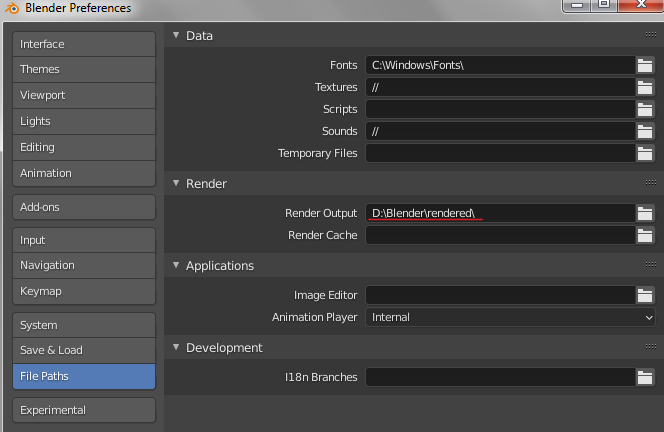This screenshot has height=432, width=664.
Task: Browse folder for I18n Branches
Action: pyautogui.click(x=645, y=377)
